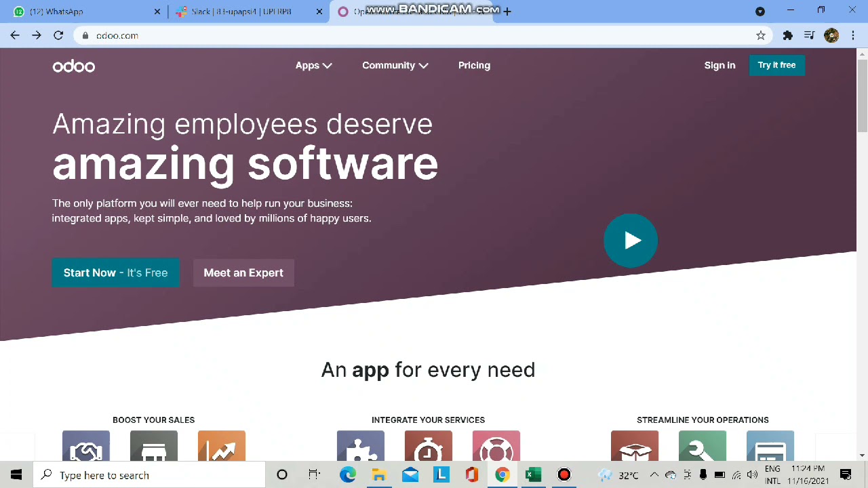The width and height of the screenshot is (868, 488).
Task: Go back in browser history
Action: 15,35
